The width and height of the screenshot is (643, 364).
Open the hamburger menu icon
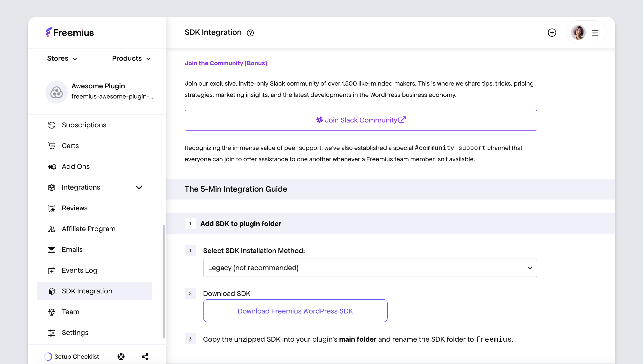(595, 33)
